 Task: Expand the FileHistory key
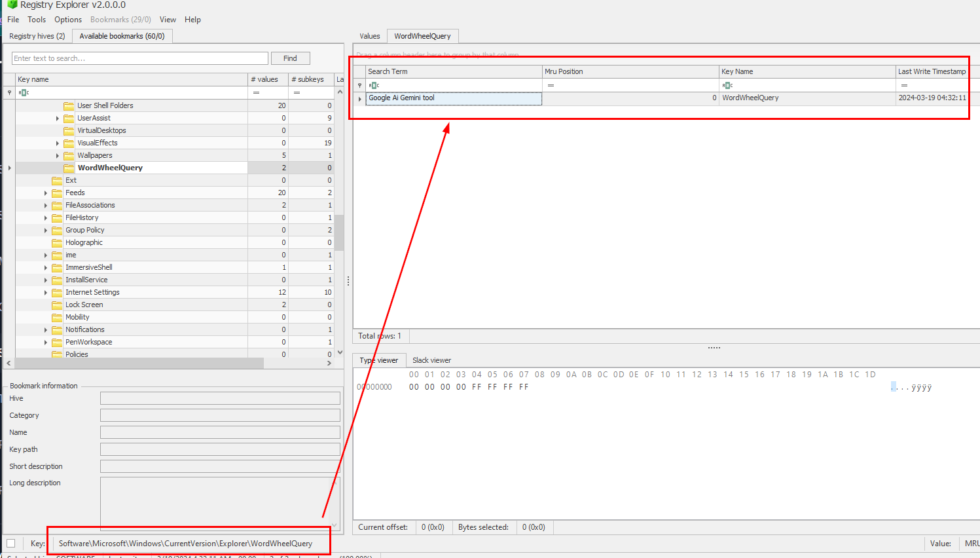pyautogui.click(x=46, y=218)
